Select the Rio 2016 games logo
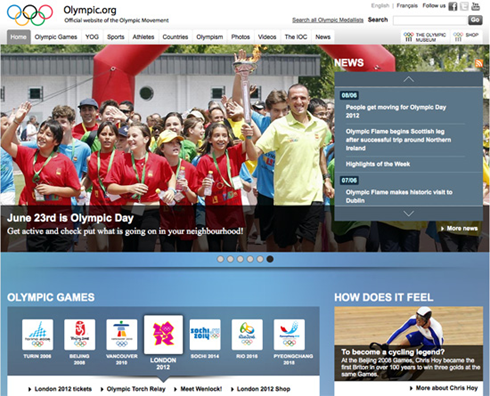The height and width of the screenshot is (396, 490). [247, 334]
